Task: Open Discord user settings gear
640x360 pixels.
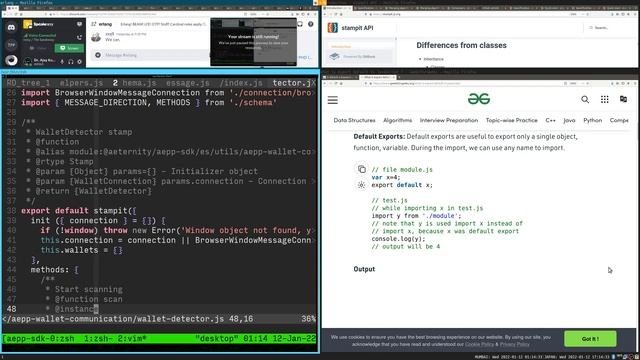Action: 79,62
